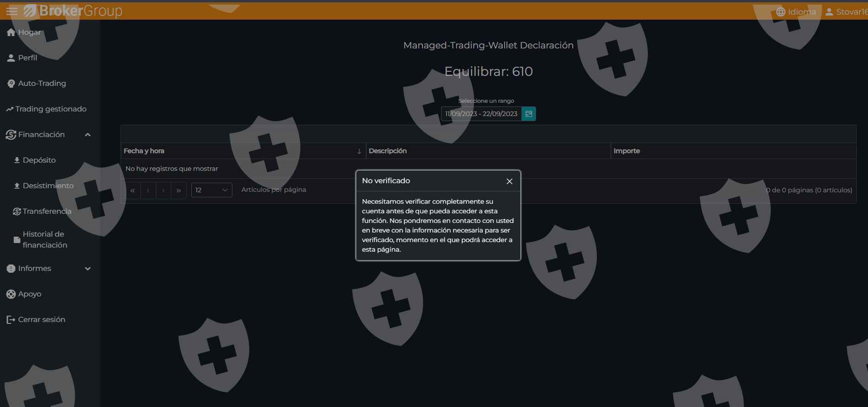868x407 pixels.
Task: Click the calendar icon beside date range
Action: 528,114
